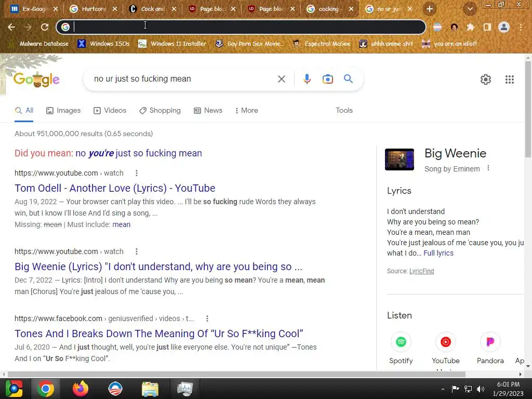Open the taskbar clock showing 6:01 PM
This screenshot has width=532, height=399.
coord(508,389)
